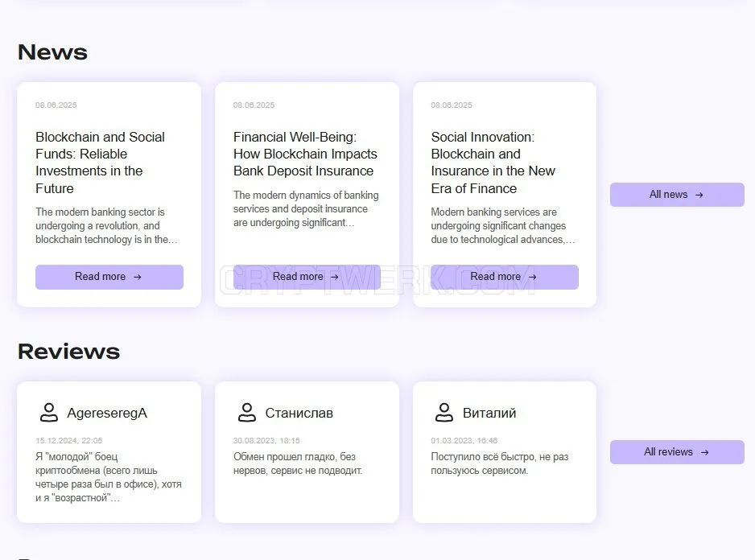Image resolution: width=755 pixels, height=560 pixels.
Task: Click the arrow icon on All news
Action: point(699,195)
